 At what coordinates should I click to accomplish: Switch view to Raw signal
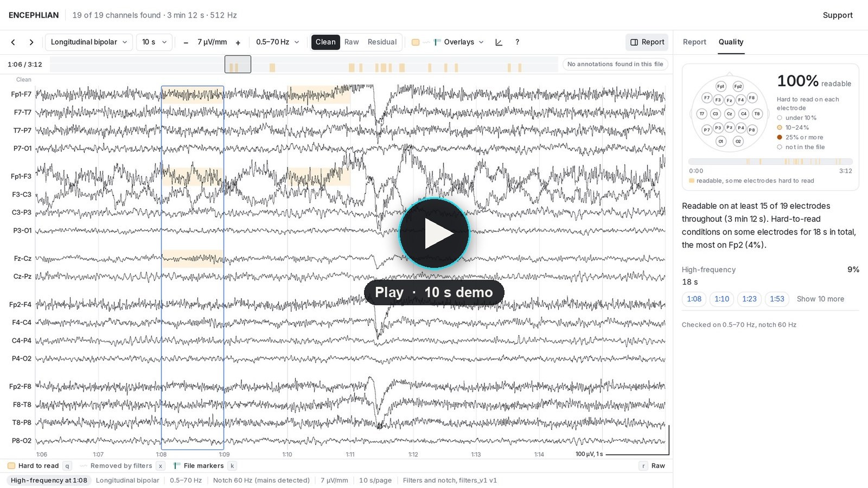click(352, 42)
